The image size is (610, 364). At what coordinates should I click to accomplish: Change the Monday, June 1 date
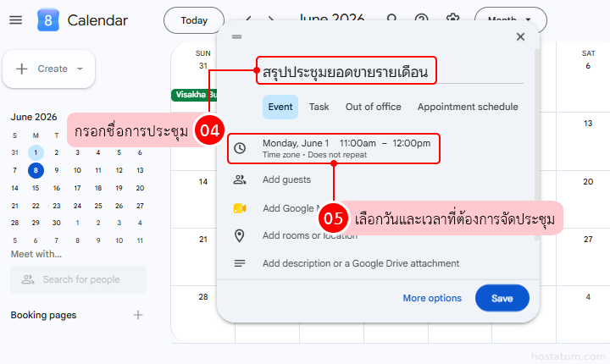click(296, 143)
